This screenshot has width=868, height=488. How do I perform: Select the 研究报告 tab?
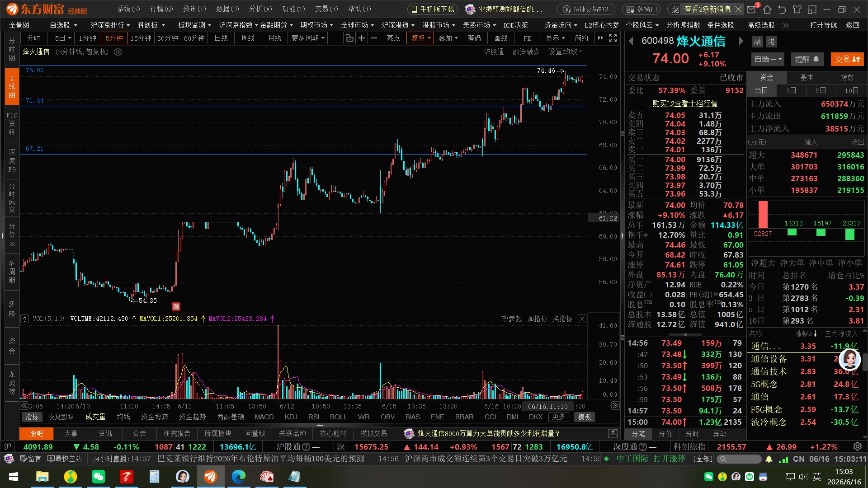(177, 434)
